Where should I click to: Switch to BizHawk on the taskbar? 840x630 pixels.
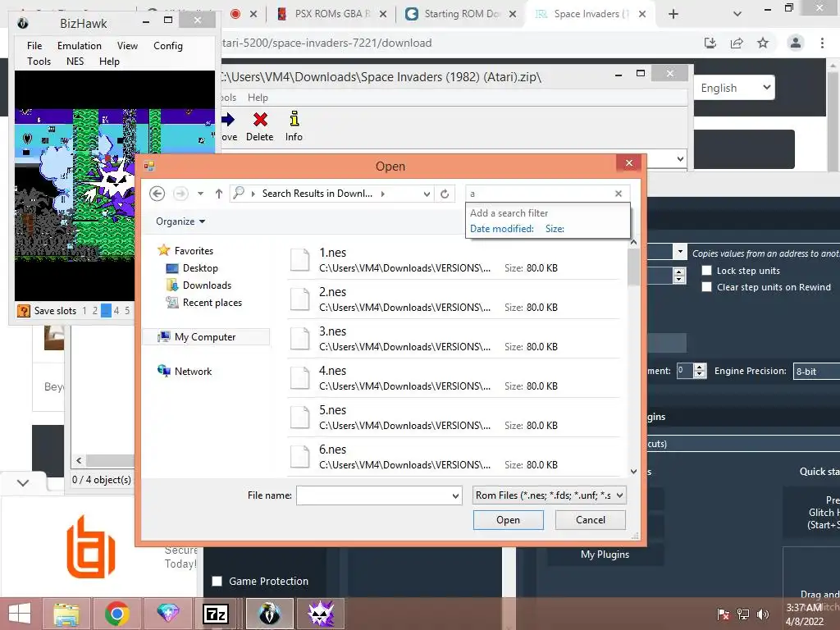point(269,614)
